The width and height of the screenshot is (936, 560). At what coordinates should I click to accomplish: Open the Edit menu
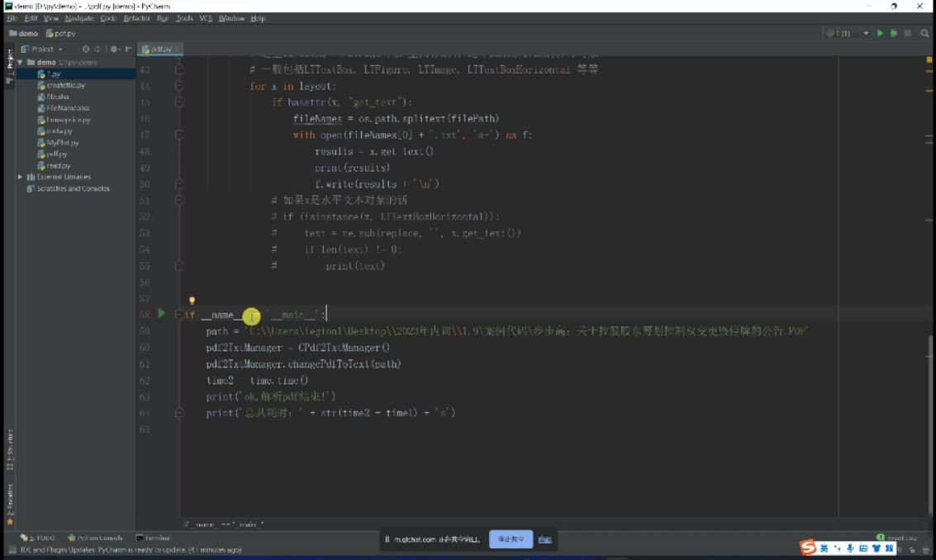(31, 18)
